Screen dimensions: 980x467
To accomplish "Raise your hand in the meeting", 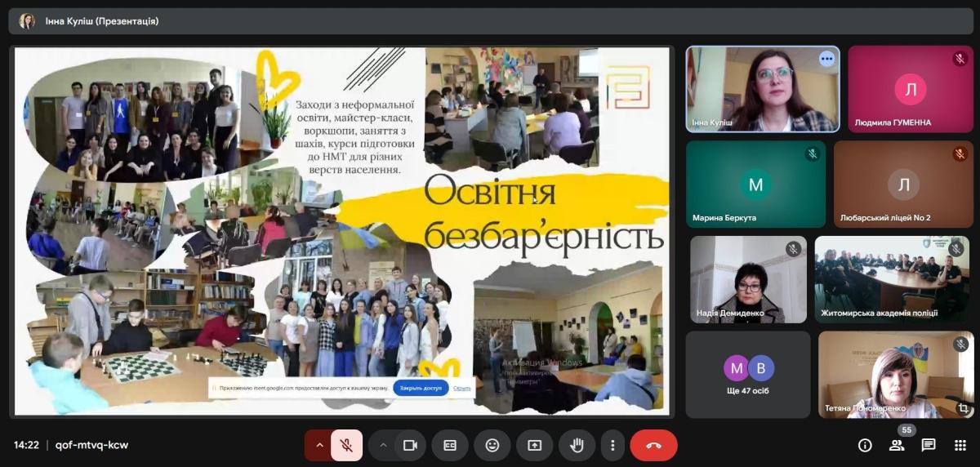I will pyautogui.click(x=577, y=445).
